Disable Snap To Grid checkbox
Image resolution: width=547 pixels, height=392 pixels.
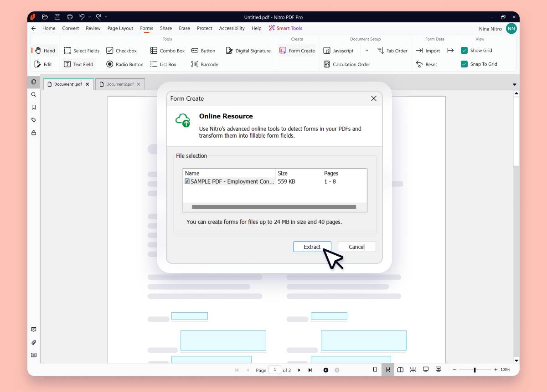[464, 64]
